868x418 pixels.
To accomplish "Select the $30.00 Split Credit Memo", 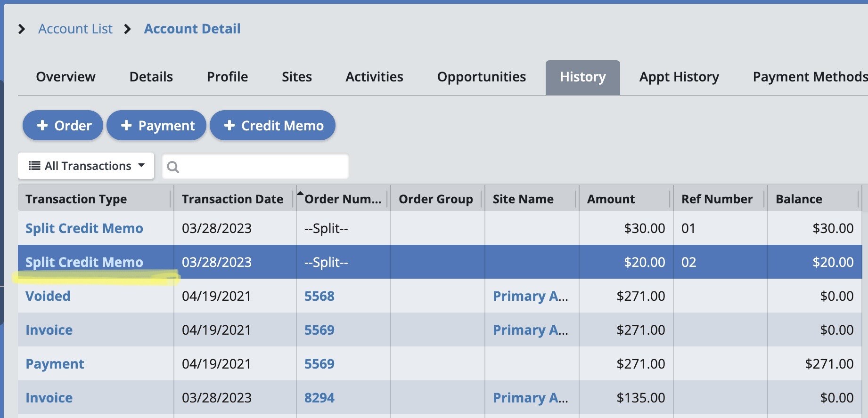I will click(84, 228).
